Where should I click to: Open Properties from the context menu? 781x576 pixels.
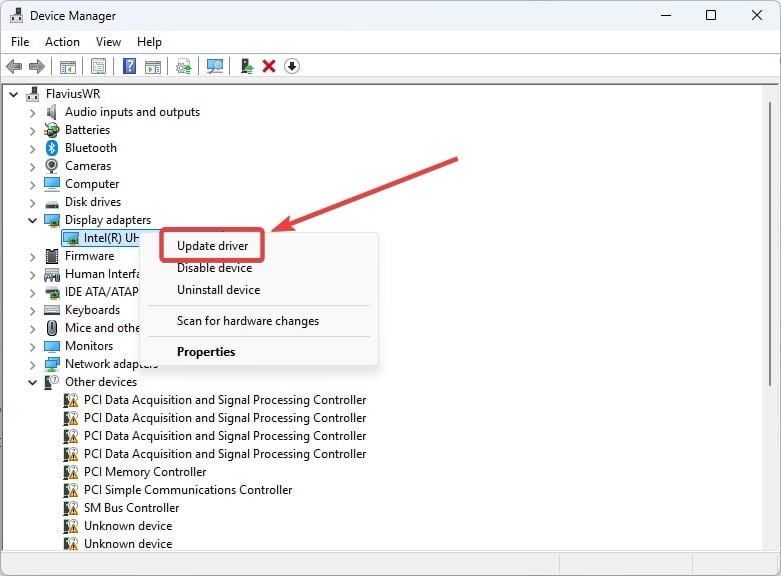click(x=206, y=352)
